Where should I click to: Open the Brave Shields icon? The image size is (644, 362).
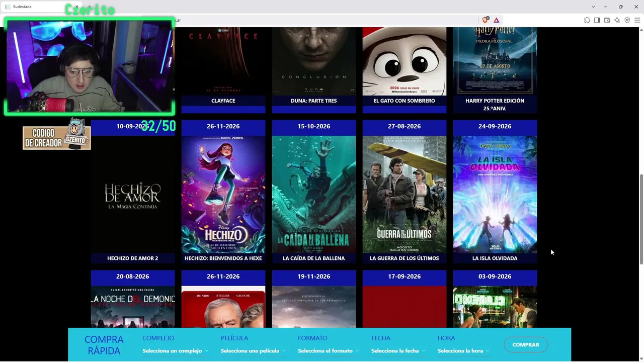(x=485, y=20)
